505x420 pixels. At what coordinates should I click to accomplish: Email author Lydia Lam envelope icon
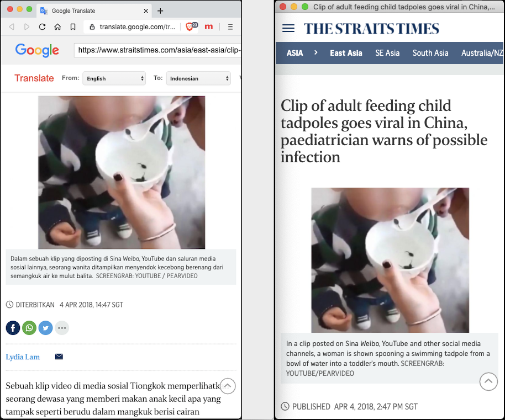click(59, 357)
